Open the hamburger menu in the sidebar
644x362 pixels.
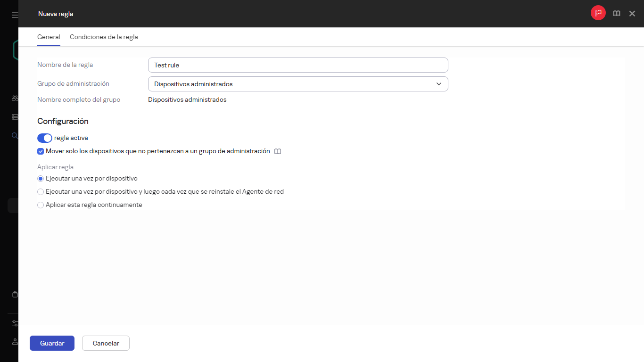pos(15,15)
